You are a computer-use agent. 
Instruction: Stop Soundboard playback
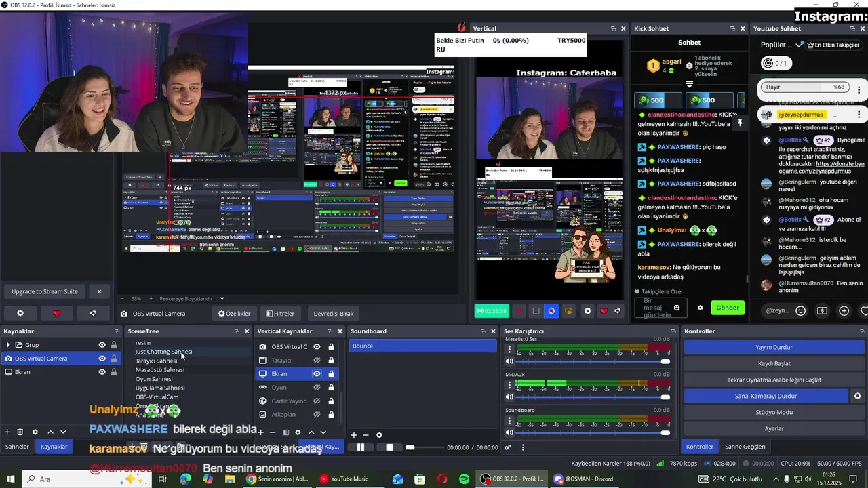pyautogui.click(x=389, y=447)
